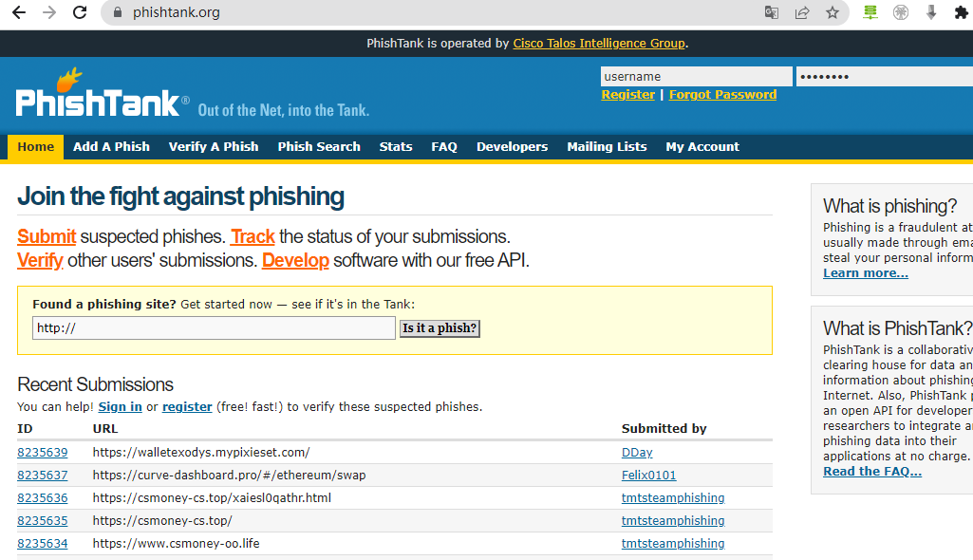Bookmark this page with the star icon
This screenshot has height=560, width=973.
tap(833, 12)
